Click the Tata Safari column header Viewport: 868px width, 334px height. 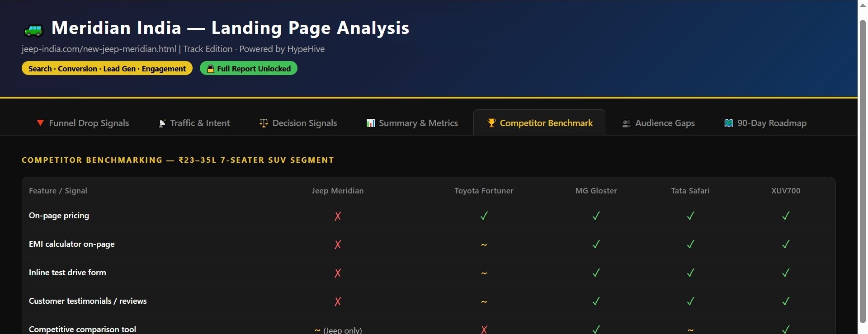point(690,191)
